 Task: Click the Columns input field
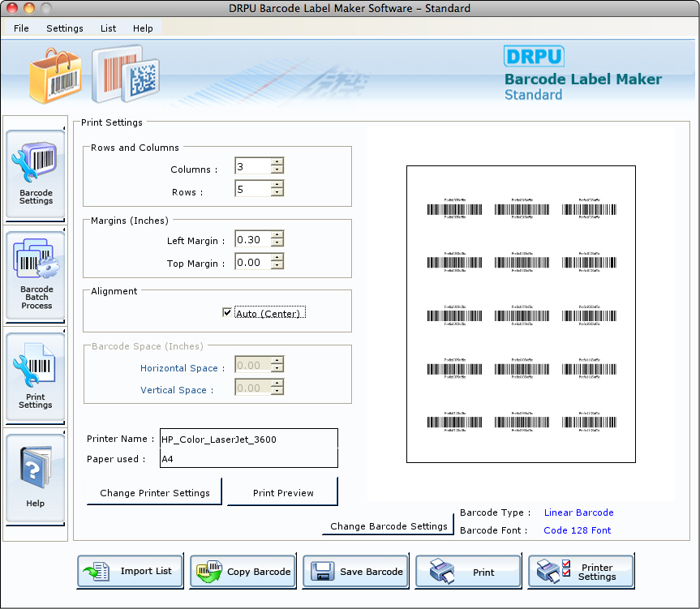click(x=253, y=166)
